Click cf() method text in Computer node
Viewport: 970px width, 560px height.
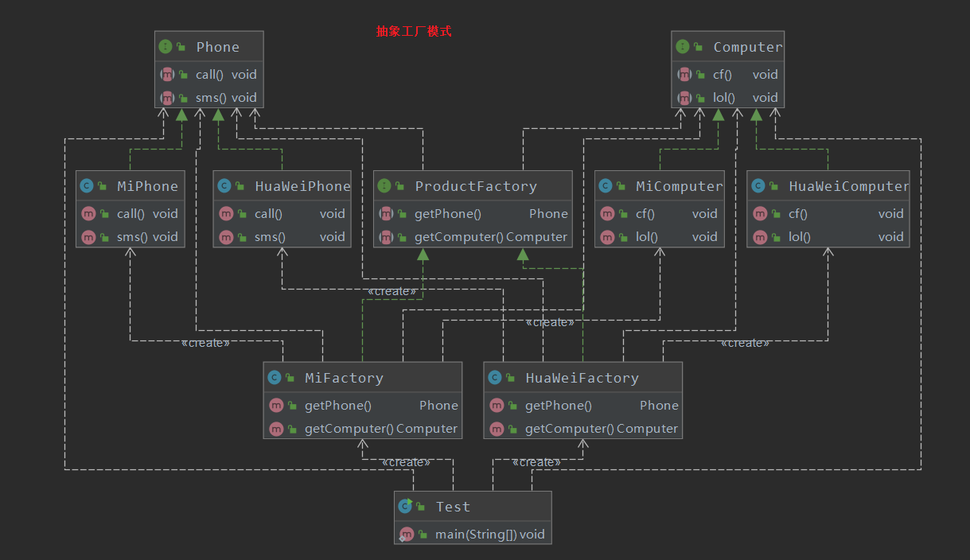click(723, 74)
